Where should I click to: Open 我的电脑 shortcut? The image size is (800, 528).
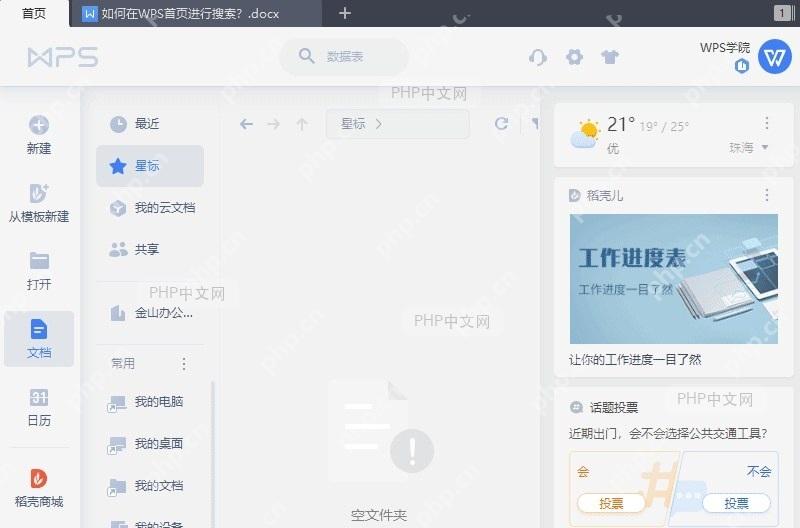pos(150,402)
